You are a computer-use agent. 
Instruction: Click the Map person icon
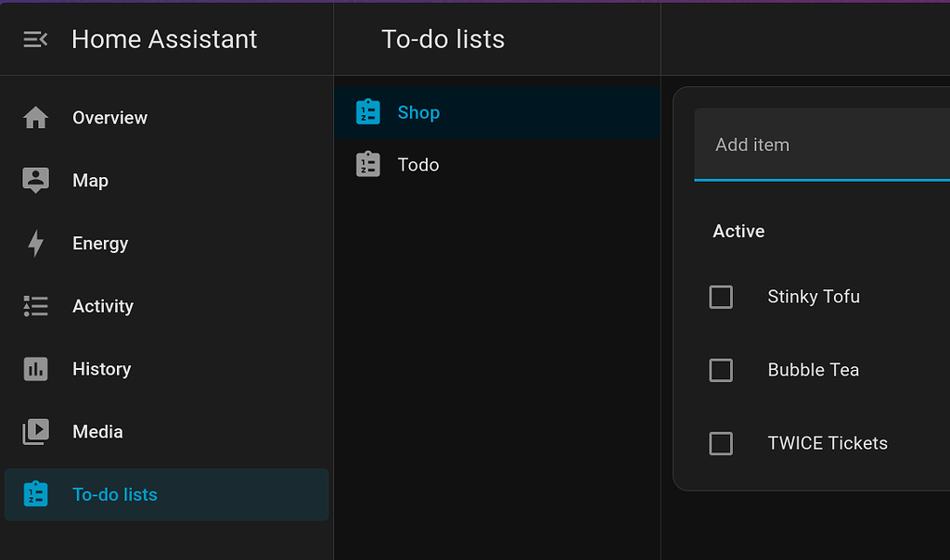coord(35,180)
